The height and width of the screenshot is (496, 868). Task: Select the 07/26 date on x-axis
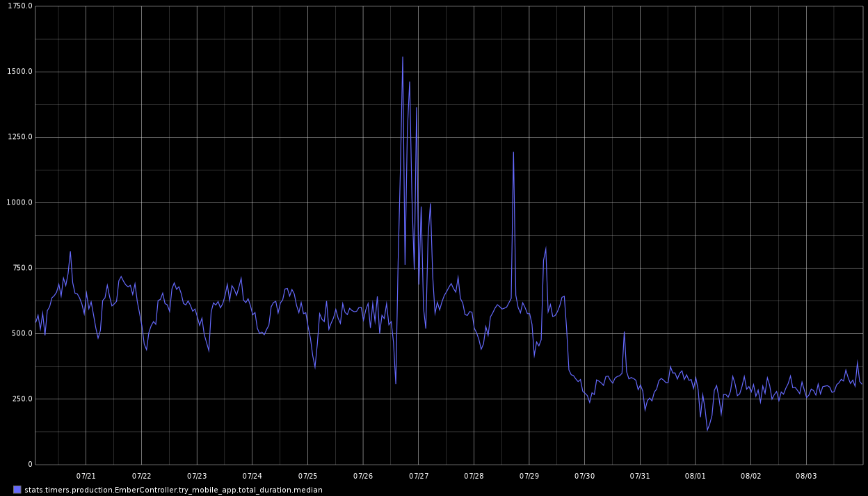(x=363, y=476)
